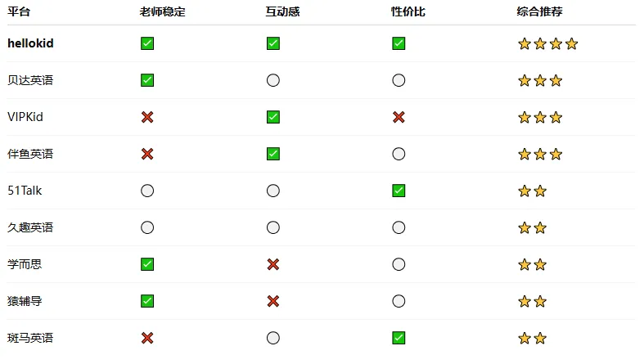
Task: Click the empty circle for 久趣英语 老师稳定
Action: (x=147, y=227)
